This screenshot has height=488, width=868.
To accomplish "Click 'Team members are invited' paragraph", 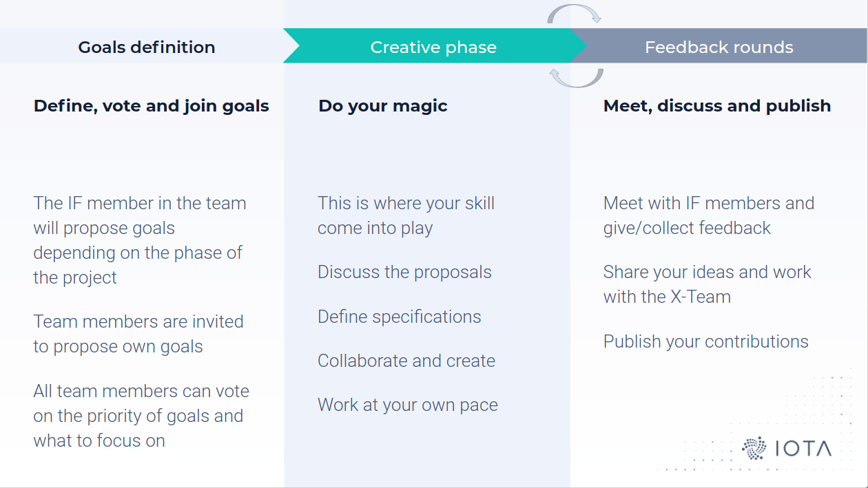I will 138,334.
